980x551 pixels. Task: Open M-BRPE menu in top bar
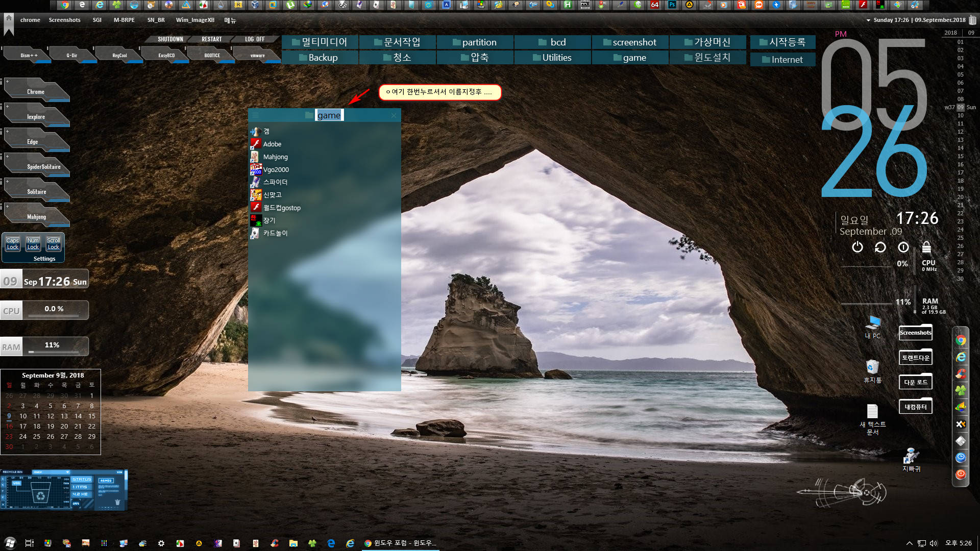click(x=124, y=20)
